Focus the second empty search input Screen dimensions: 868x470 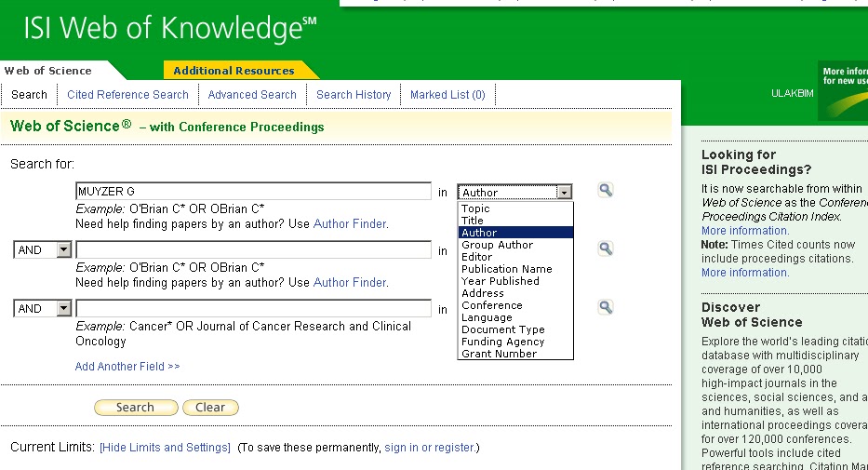tap(253, 249)
